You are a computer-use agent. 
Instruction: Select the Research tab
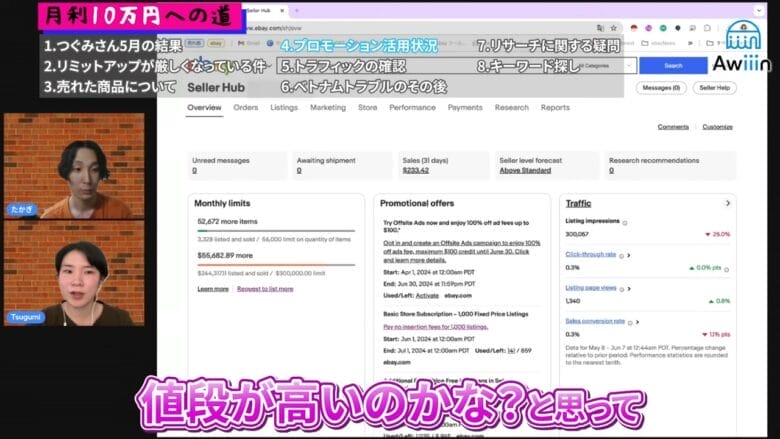click(511, 107)
